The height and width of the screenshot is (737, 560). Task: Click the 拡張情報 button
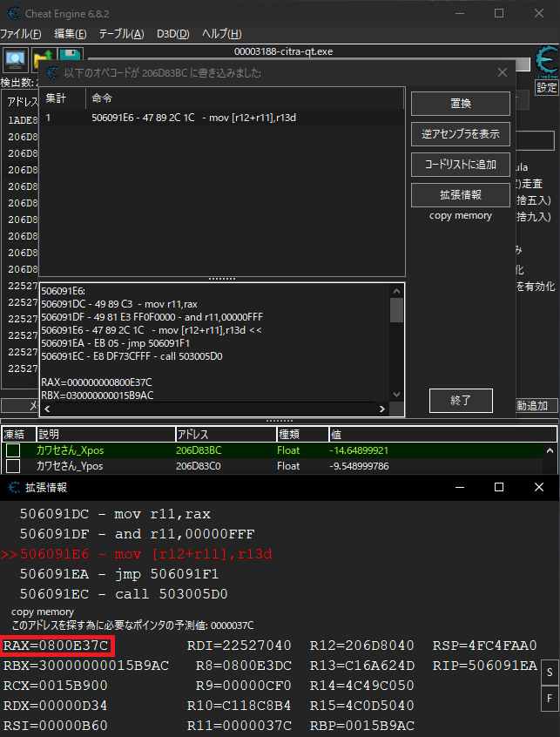pyautogui.click(x=461, y=195)
